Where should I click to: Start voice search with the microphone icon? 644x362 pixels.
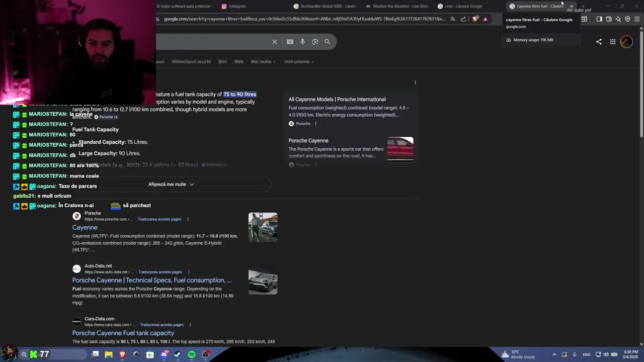point(302,42)
